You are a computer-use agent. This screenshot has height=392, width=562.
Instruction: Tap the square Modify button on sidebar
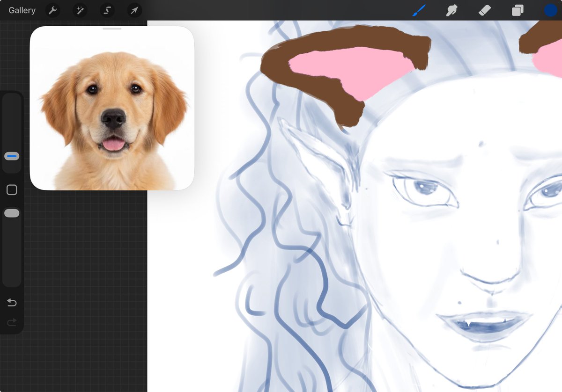(x=12, y=189)
